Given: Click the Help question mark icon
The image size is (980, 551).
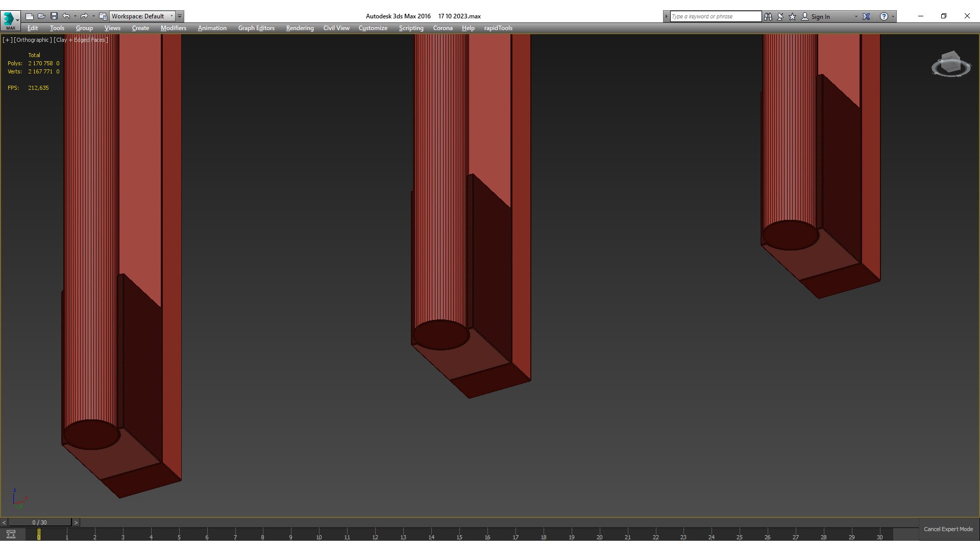Looking at the screenshot, I should click(x=884, y=16).
